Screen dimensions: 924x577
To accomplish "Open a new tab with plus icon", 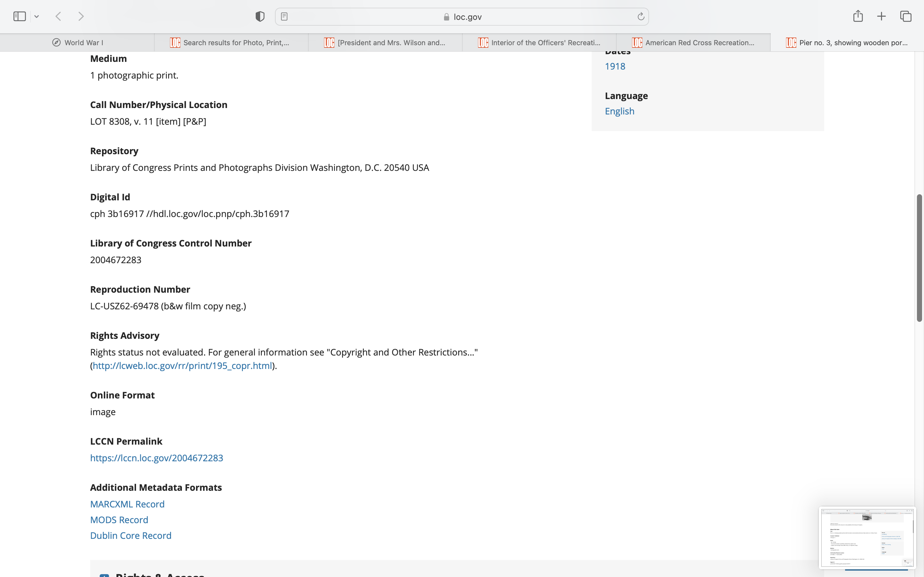I will tap(881, 16).
